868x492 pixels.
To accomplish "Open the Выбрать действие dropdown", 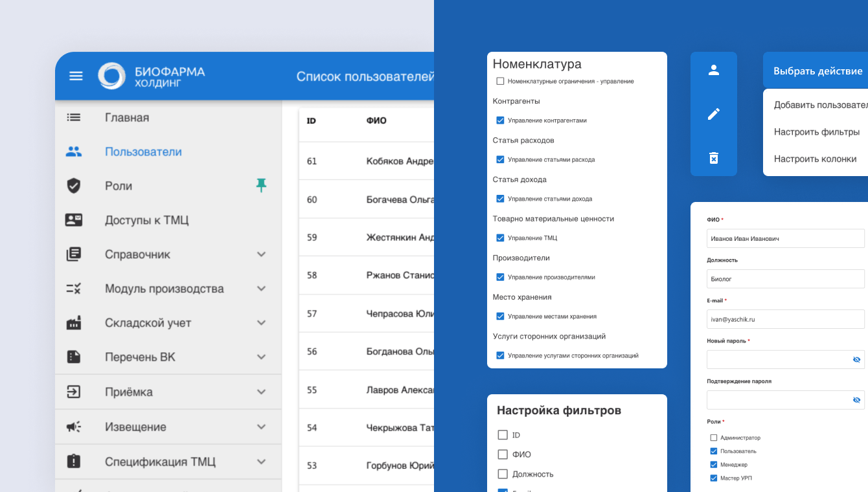I will point(816,71).
